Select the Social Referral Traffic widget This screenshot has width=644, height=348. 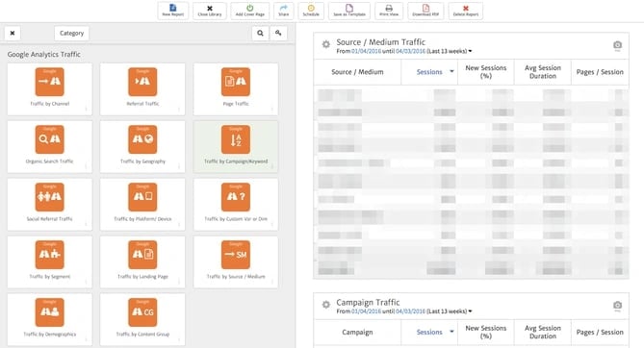pyautogui.click(x=50, y=205)
